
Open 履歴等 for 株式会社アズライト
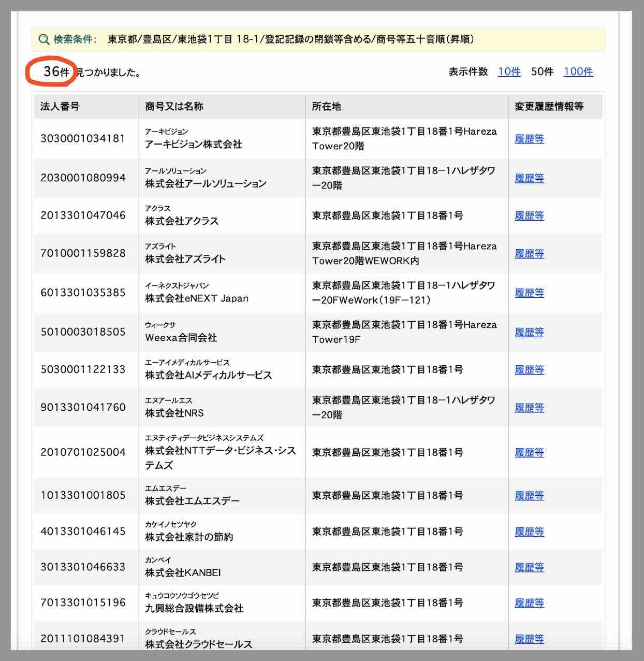click(529, 254)
